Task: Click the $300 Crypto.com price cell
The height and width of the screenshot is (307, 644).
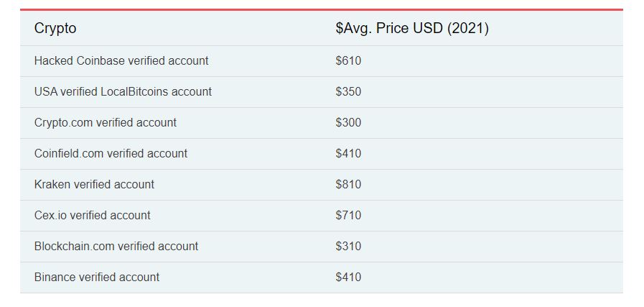Action: coord(348,123)
